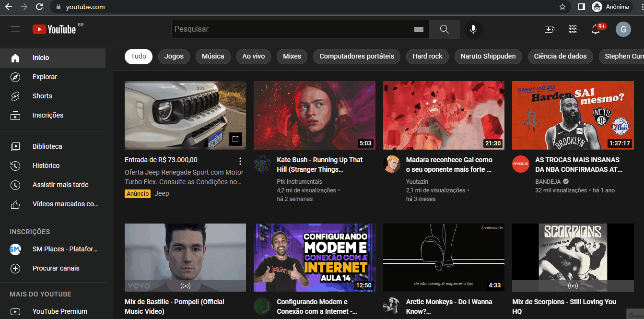
Task: Select the Mixes filter chip
Action: (292, 56)
